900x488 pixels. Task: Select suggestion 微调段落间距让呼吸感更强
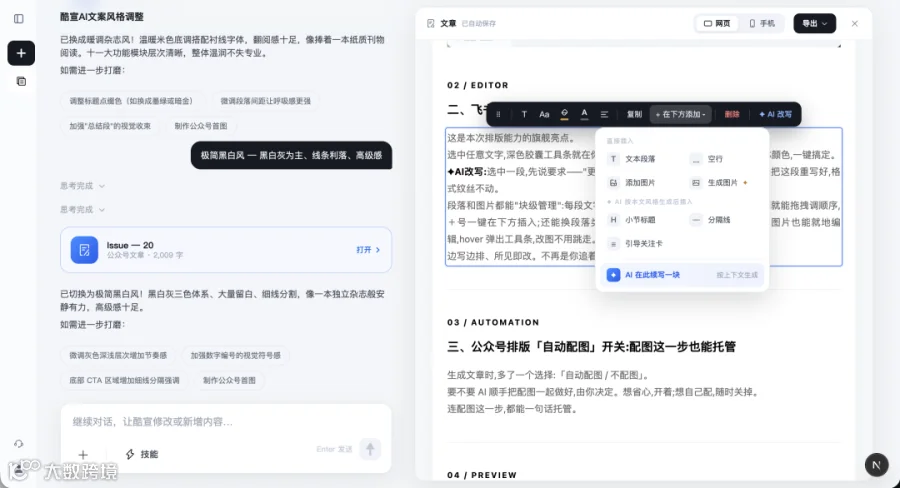click(x=265, y=101)
